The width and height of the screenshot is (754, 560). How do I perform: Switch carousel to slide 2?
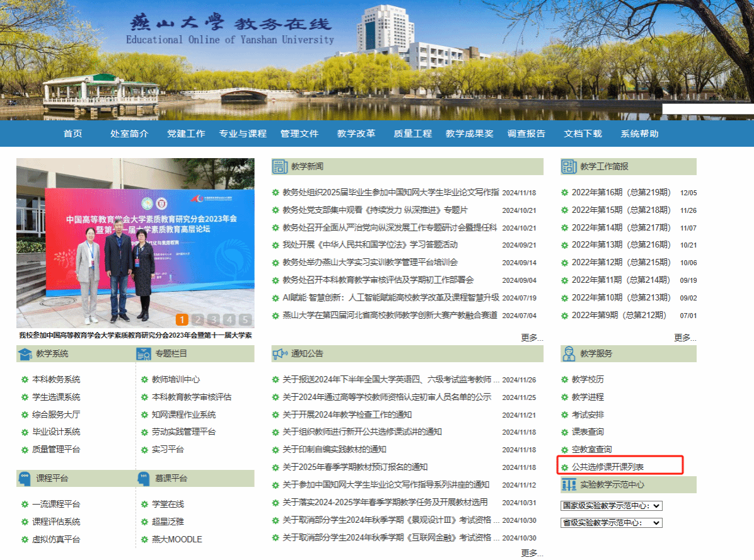point(197,320)
